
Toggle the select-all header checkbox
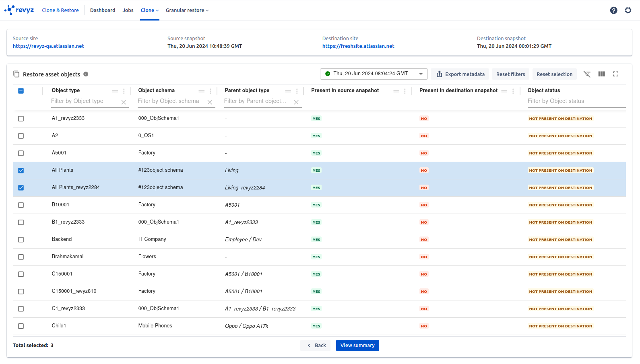[21, 91]
